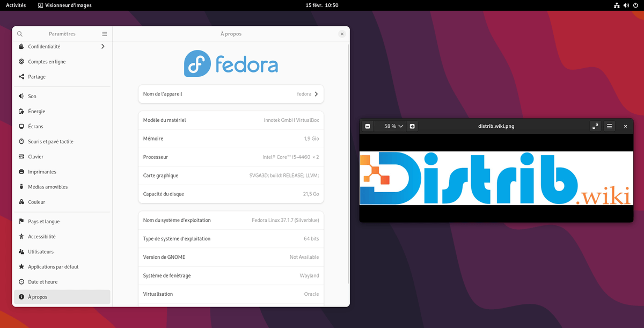Click the Accessibilité person icon
This screenshot has width=644, height=328.
click(21, 236)
